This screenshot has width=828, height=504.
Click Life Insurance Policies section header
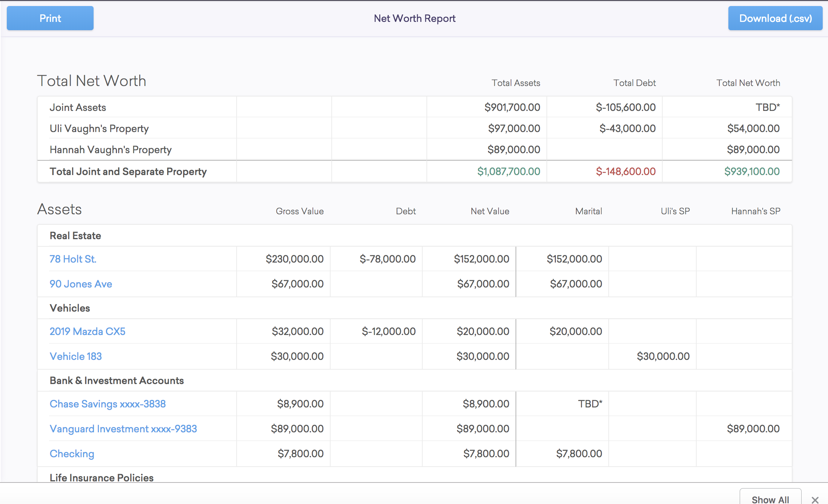point(102,478)
